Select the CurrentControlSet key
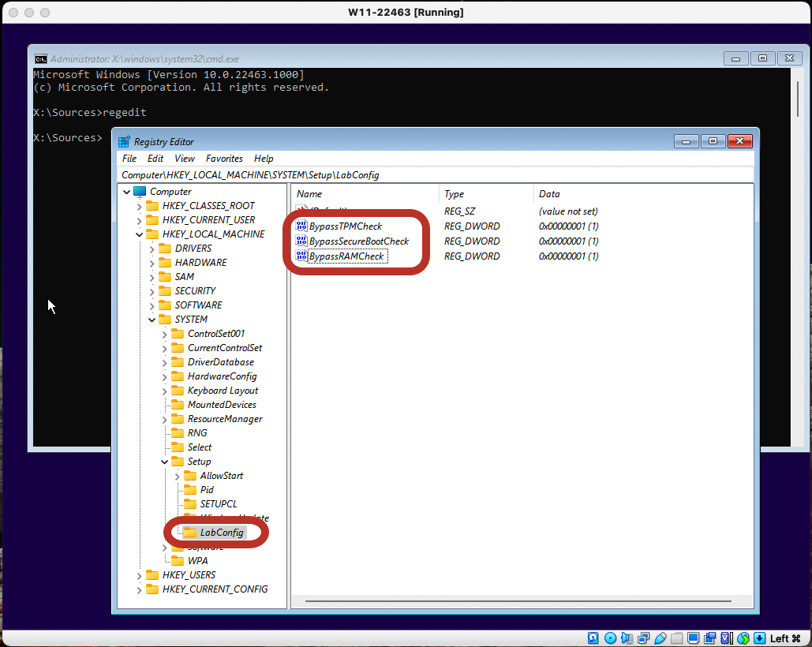812x647 pixels. (224, 348)
